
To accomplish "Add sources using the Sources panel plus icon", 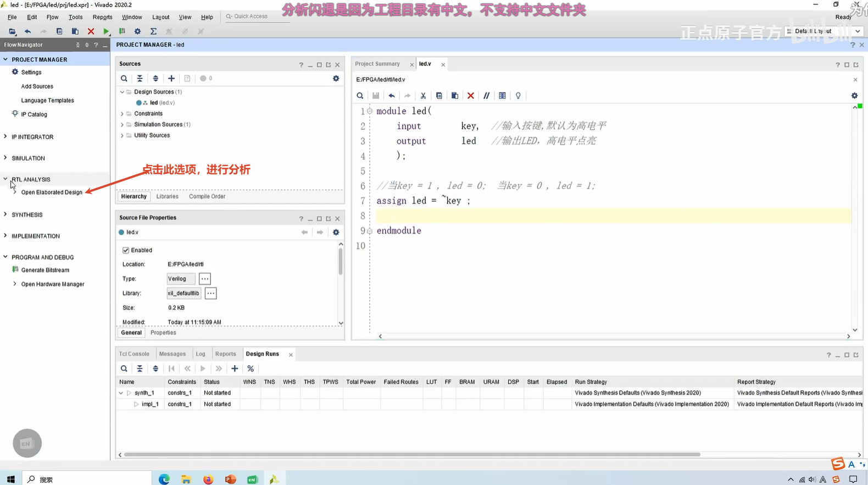I will click(x=171, y=79).
